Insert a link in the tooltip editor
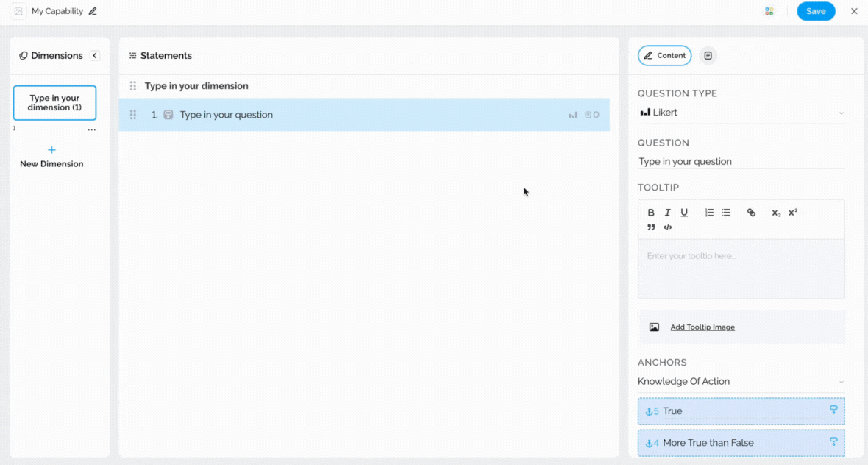This screenshot has width=868, height=465. click(751, 213)
